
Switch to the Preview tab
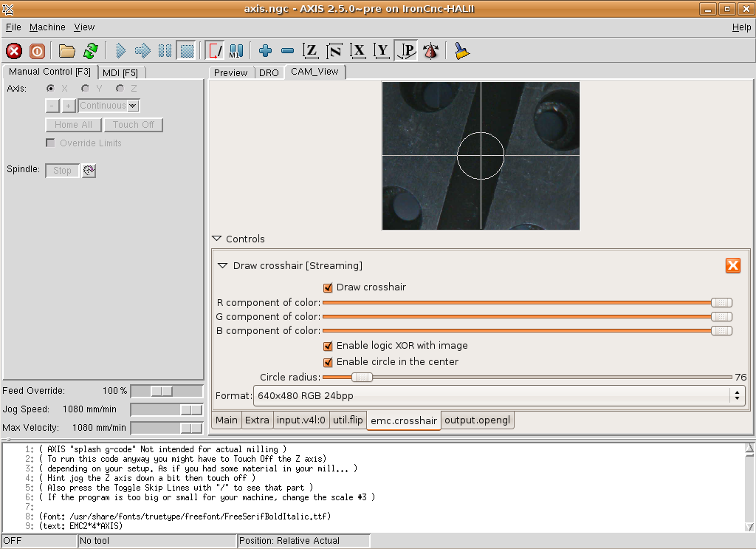[x=231, y=73]
